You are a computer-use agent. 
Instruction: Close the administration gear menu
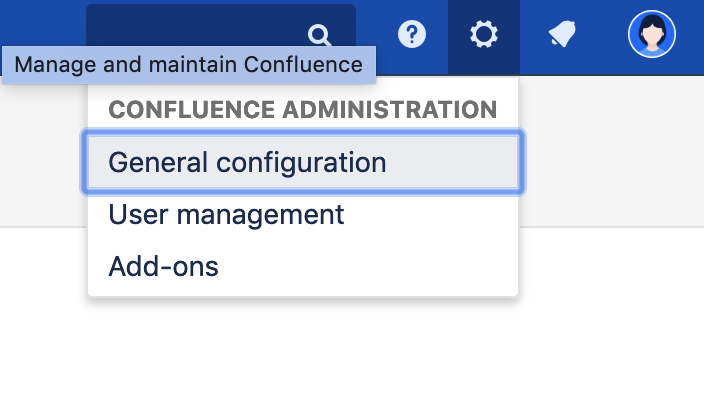(x=484, y=36)
